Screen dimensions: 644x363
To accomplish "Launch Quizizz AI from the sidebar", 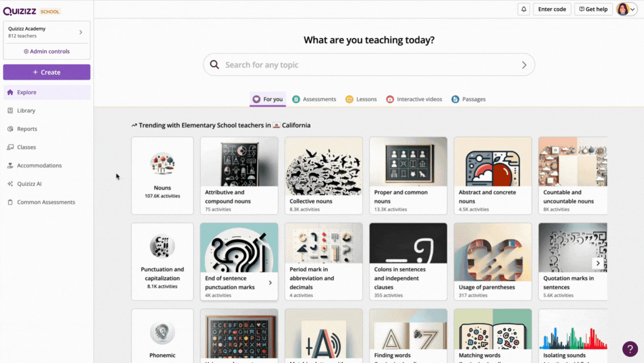I will point(29,184).
